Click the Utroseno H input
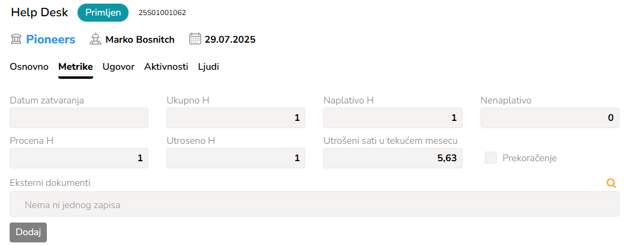 point(235,158)
